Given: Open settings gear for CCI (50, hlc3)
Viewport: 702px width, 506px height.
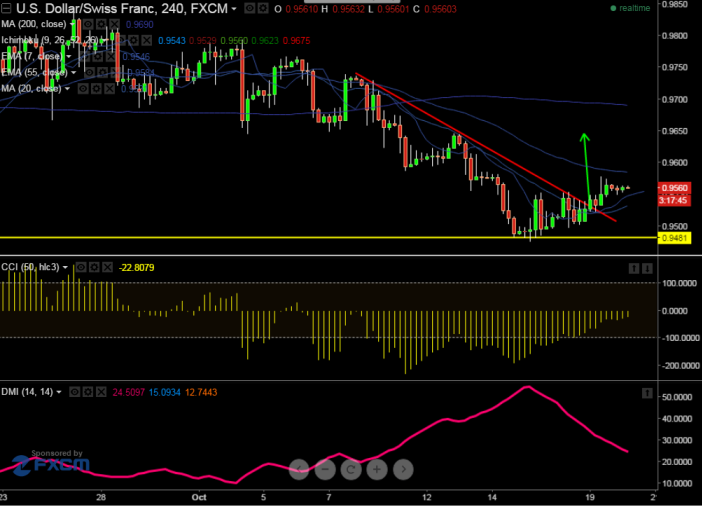Looking at the screenshot, I should [x=94, y=267].
